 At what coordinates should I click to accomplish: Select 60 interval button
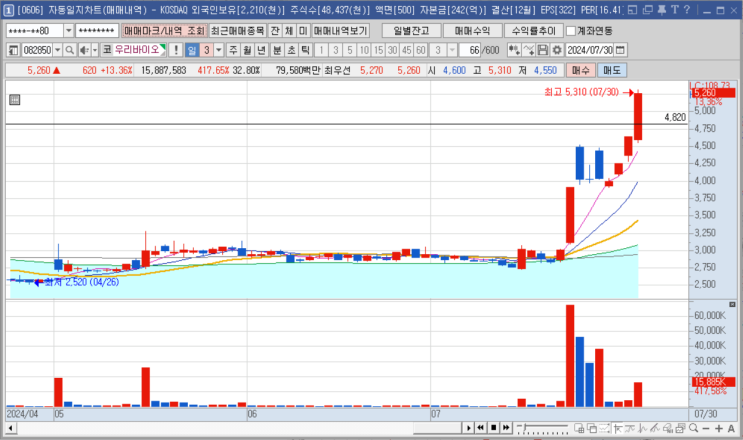point(421,50)
